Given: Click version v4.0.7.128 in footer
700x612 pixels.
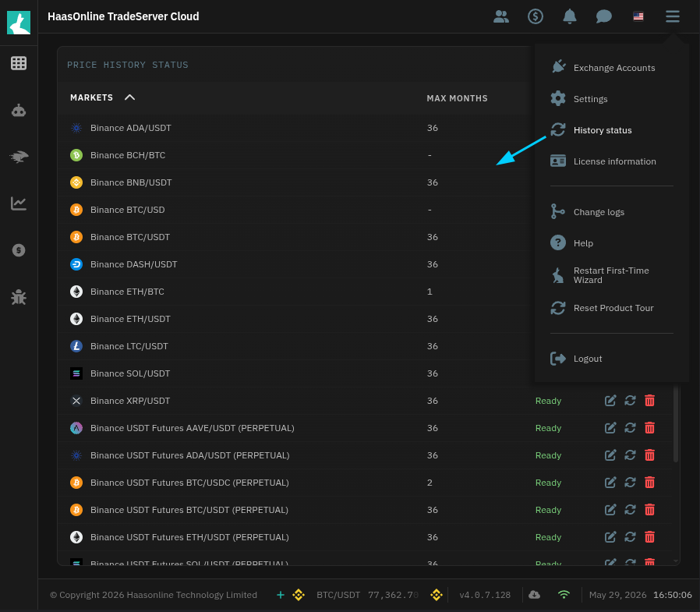Looking at the screenshot, I should 485,595.
